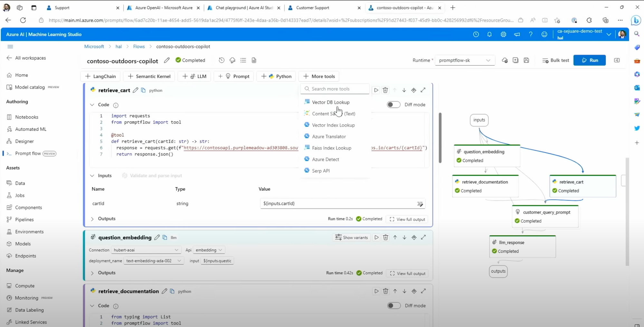Image resolution: width=644 pixels, height=327 pixels.
Task: Open the Connection hubert-aoai dropdown
Action: (146, 250)
